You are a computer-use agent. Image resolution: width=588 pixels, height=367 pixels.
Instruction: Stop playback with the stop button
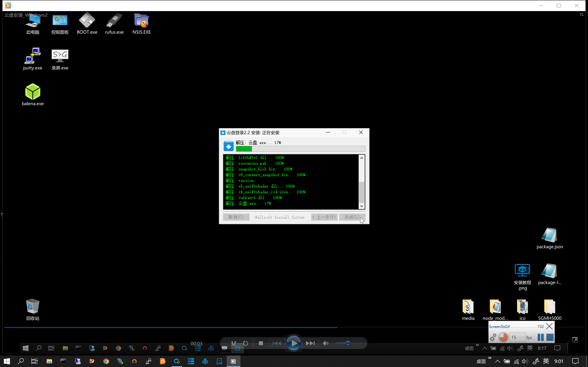tap(261, 343)
